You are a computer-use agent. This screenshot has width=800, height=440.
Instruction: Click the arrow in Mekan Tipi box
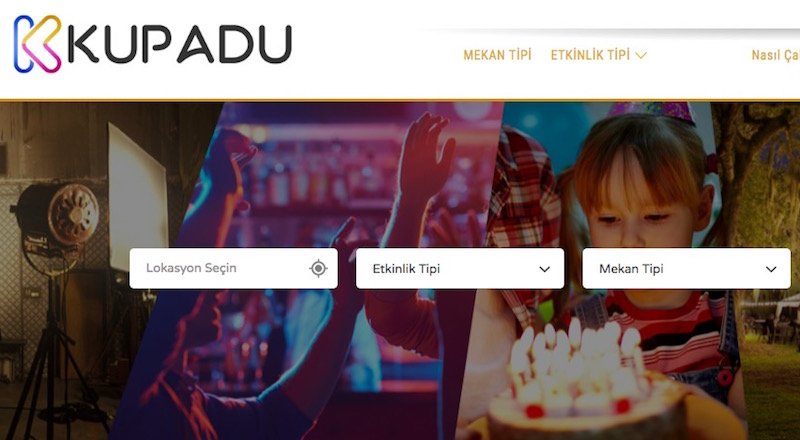771,269
